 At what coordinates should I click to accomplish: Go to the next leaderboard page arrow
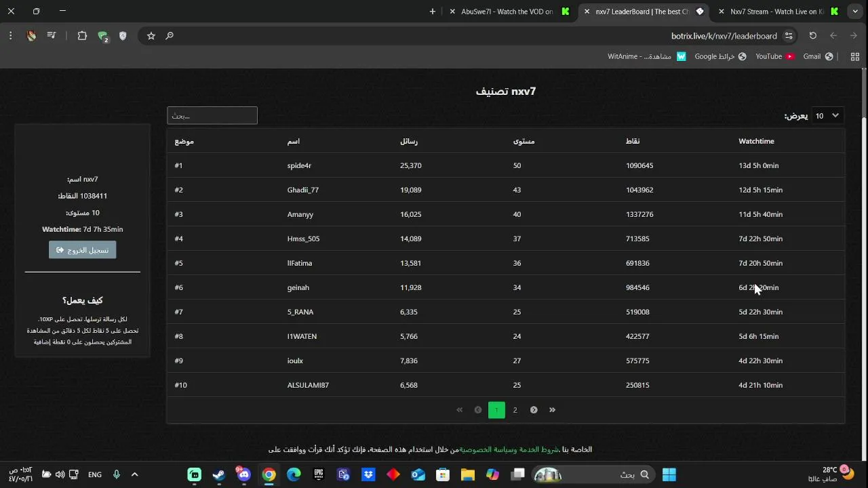pyautogui.click(x=534, y=410)
